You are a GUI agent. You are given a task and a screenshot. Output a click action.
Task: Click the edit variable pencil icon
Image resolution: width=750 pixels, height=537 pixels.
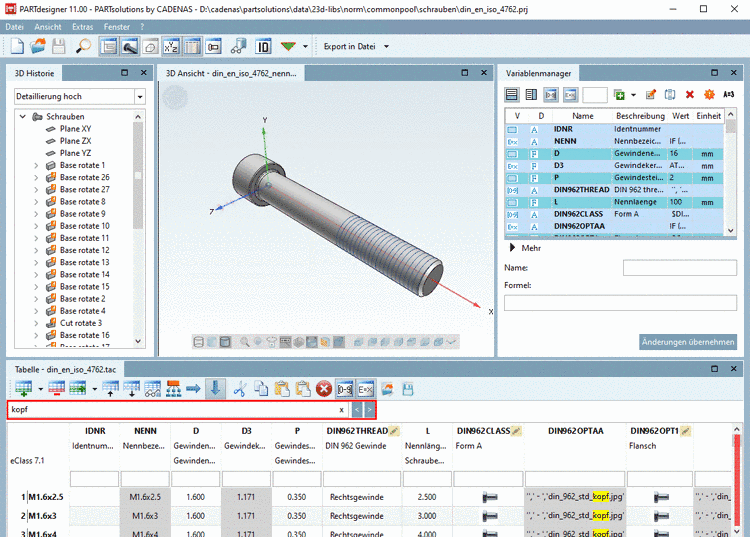pos(651,95)
